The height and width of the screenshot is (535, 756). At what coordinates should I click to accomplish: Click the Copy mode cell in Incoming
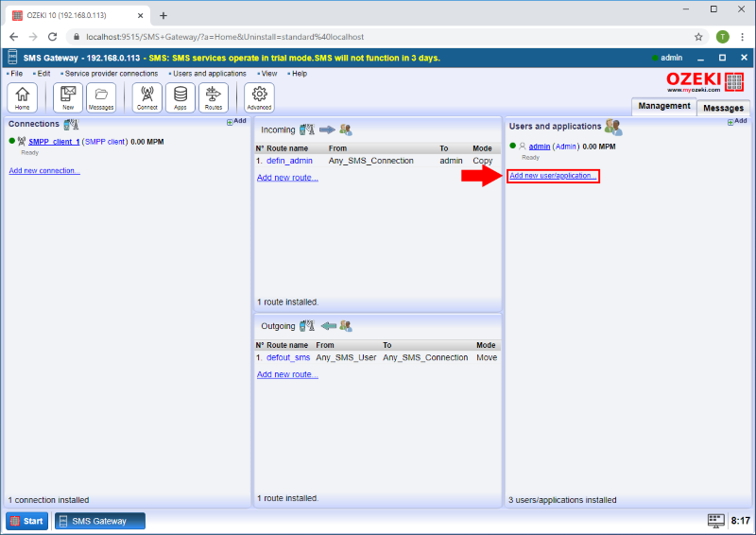(x=483, y=161)
